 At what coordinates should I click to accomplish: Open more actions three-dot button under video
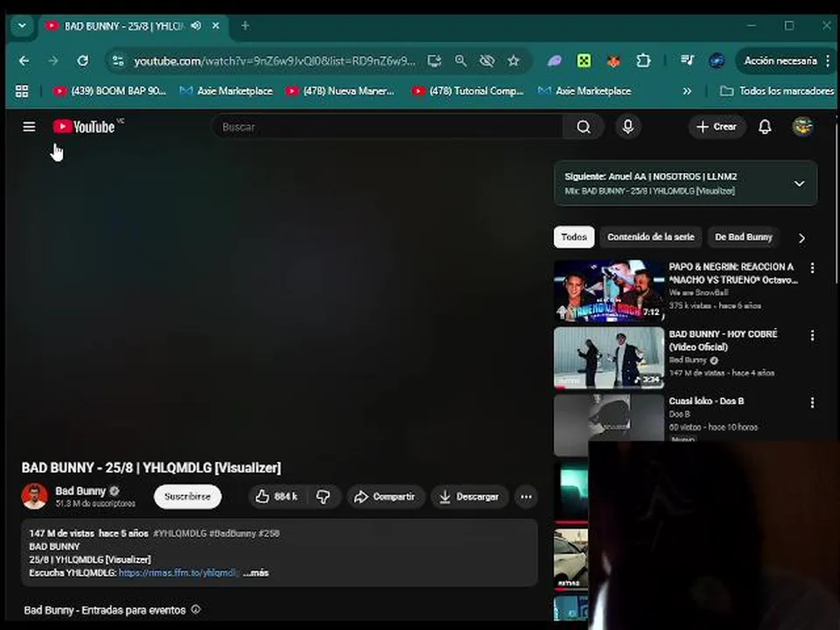[x=526, y=497]
